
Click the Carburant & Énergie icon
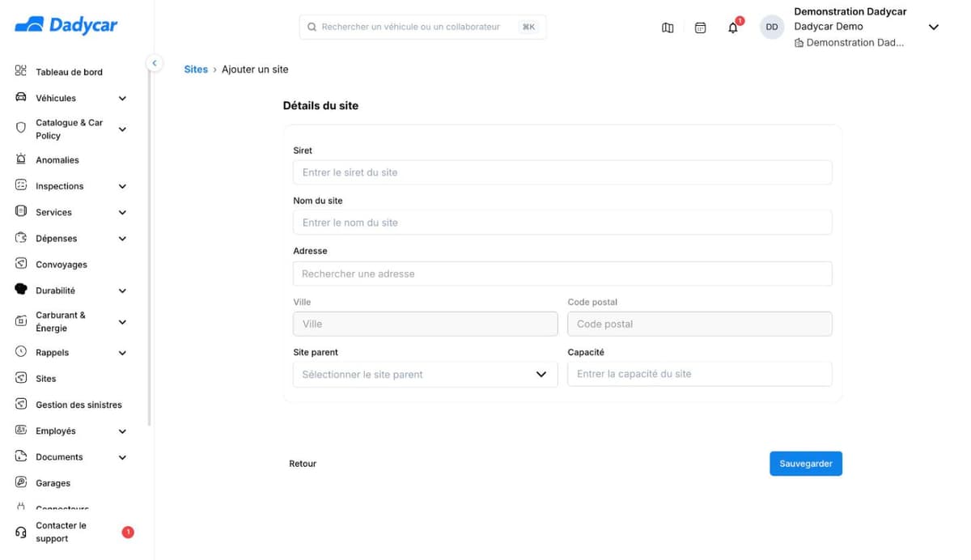point(21,321)
